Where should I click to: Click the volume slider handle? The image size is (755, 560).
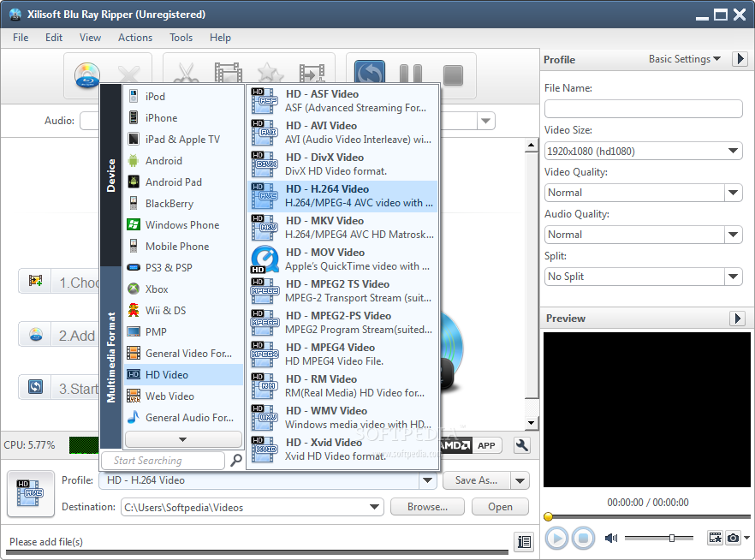point(672,538)
